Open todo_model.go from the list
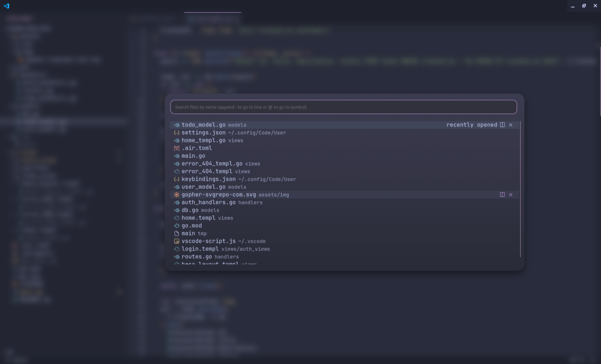The image size is (601, 364). 344,125
